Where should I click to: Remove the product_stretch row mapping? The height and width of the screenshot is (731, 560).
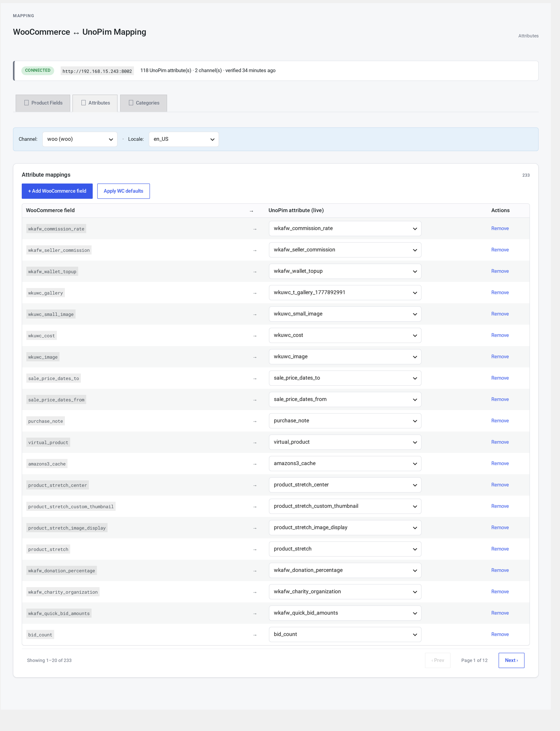tap(500, 549)
